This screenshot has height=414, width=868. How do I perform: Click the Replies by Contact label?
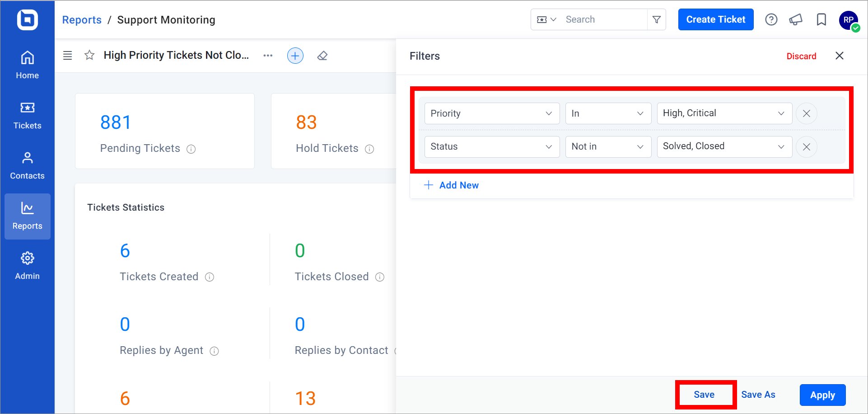[341, 350]
